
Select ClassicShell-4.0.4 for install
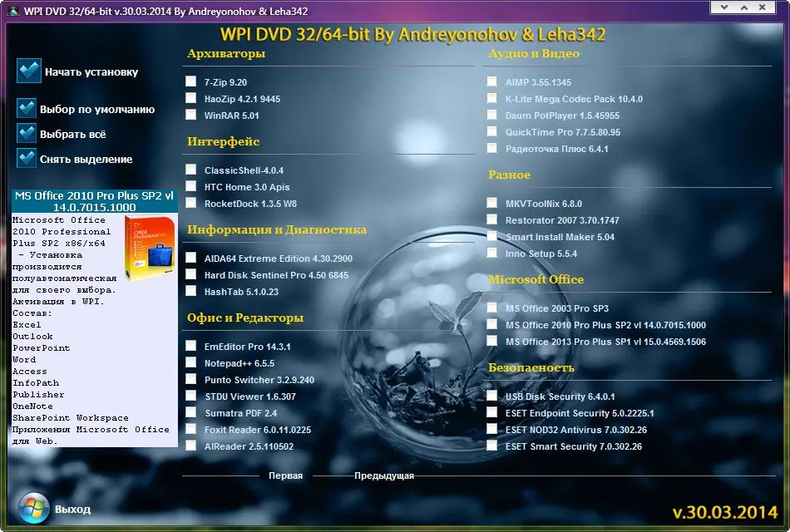pos(191,170)
